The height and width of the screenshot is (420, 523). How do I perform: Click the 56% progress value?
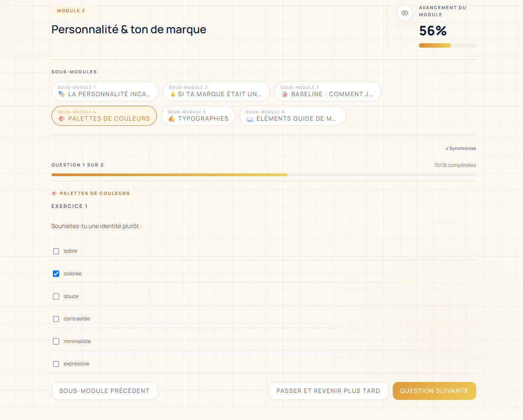tap(433, 31)
